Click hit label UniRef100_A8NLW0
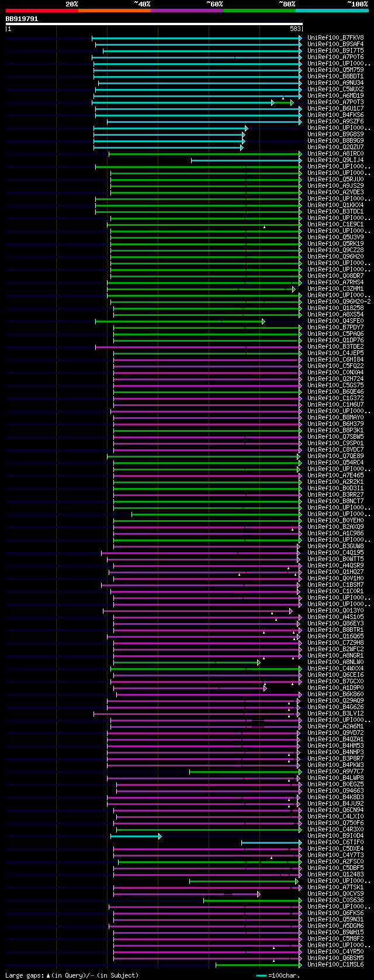The image size is (374, 980). click(335, 662)
